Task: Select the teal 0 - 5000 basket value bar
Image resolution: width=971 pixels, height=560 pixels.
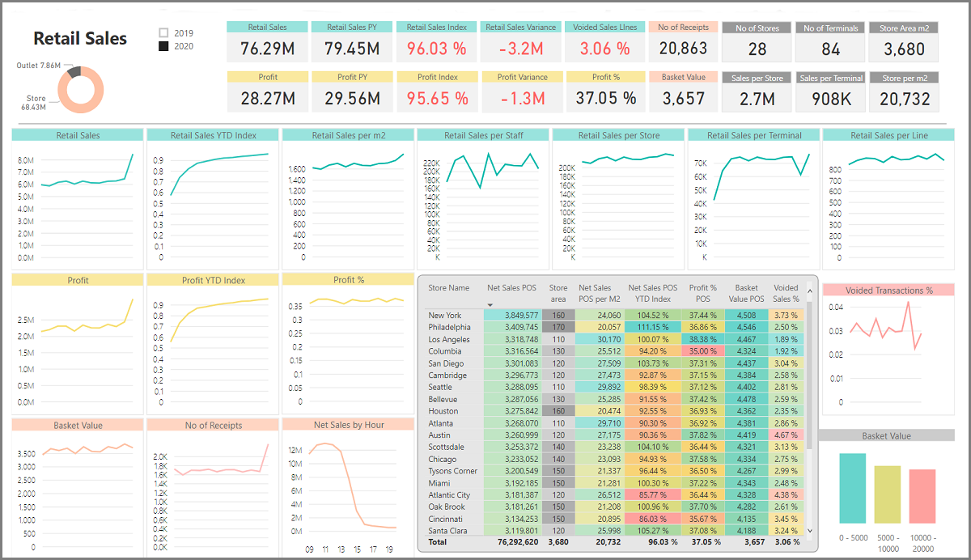Action: (854, 488)
